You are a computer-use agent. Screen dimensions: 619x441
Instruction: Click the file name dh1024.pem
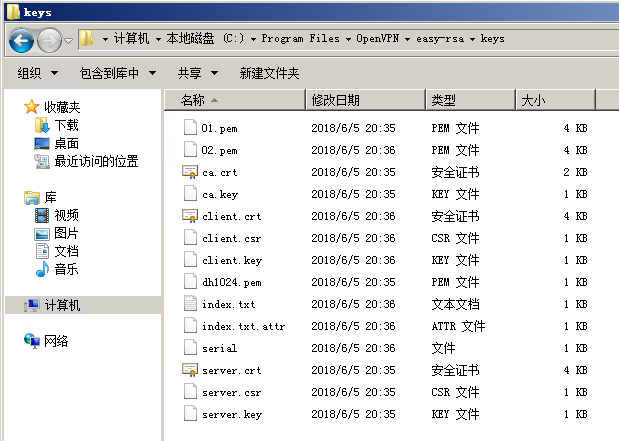(x=231, y=282)
